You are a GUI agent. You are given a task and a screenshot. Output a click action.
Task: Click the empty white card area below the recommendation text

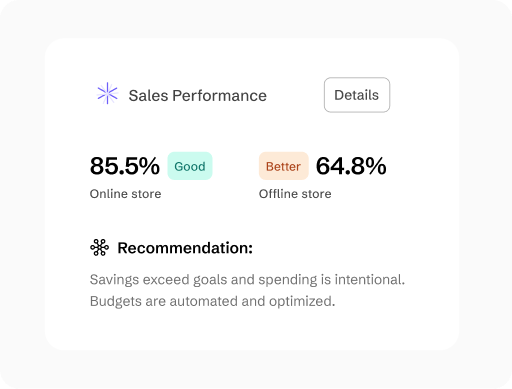click(x=252, y=330)
